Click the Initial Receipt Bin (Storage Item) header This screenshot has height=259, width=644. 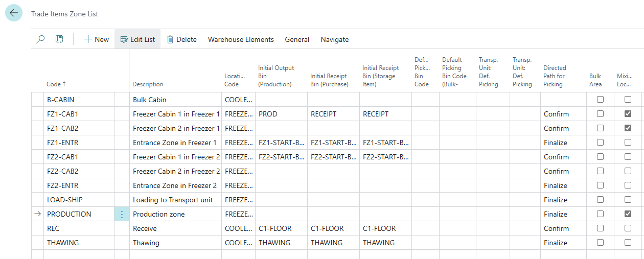[x=381, y=76]
